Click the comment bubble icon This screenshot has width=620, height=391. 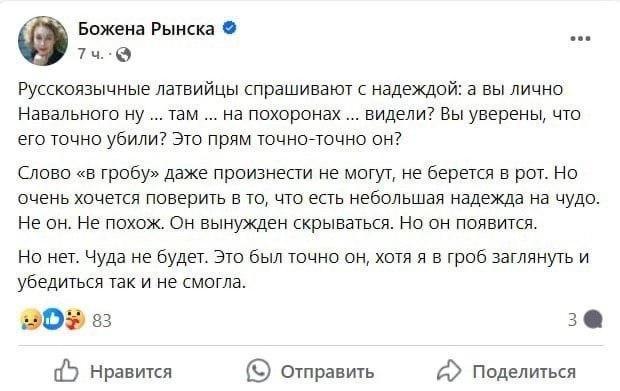tap(593, 319)
